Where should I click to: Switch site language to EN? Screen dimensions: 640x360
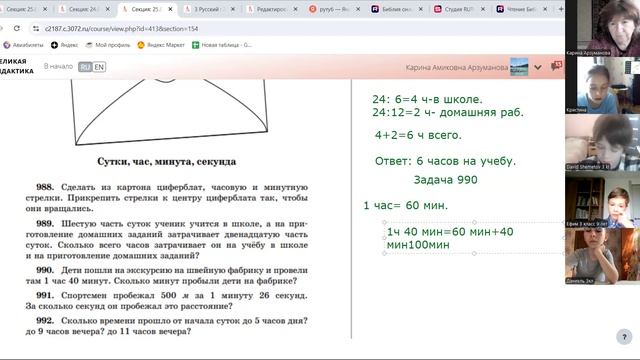(99, 67)
